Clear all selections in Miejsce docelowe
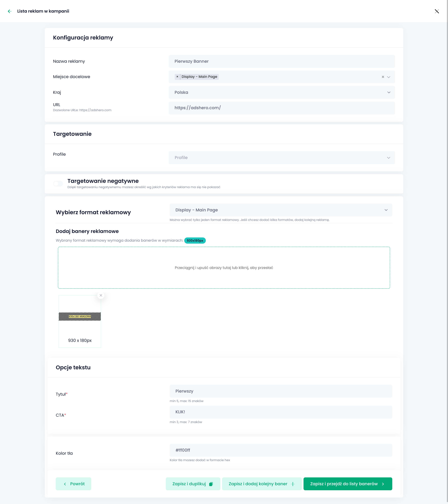The image size is (448, 504). click(x=383, y=77)
